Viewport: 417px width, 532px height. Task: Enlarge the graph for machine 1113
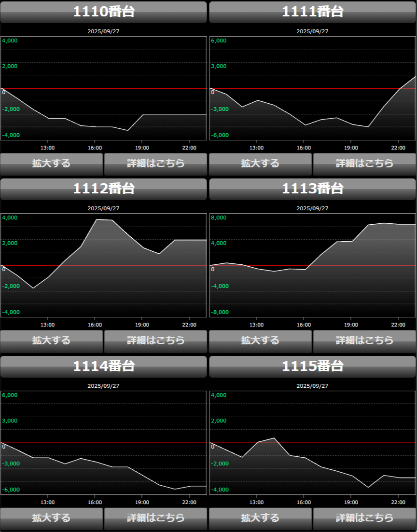pyautogui.click(x=260, y=341)
